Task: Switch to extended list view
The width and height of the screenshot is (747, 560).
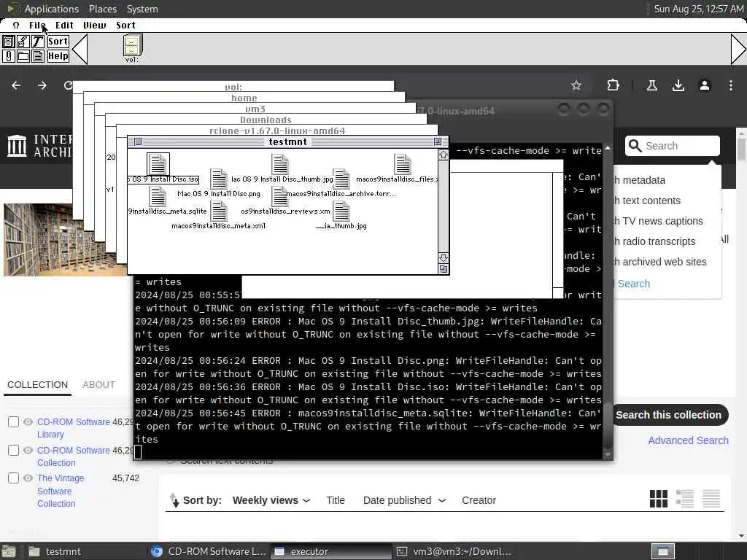Action: tap(684, 499)
